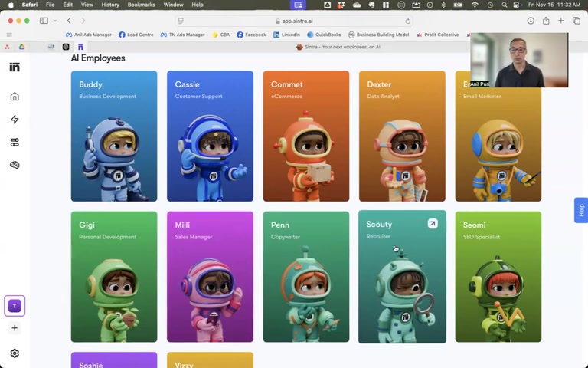Screen dimensions: 588x368
Task: Open Spotlight search in the menu bar
Action: point(505,5)
